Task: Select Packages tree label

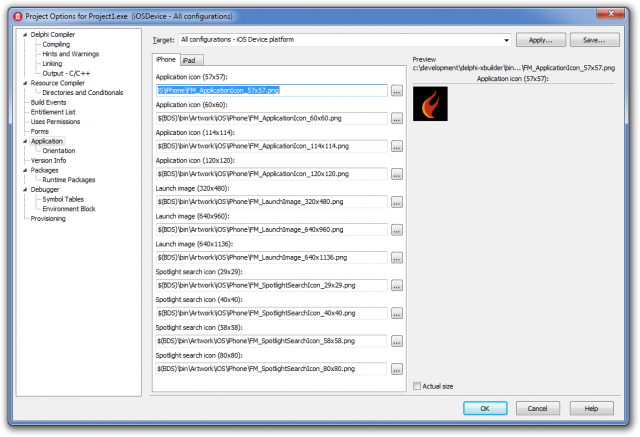Action: point(44,170)
